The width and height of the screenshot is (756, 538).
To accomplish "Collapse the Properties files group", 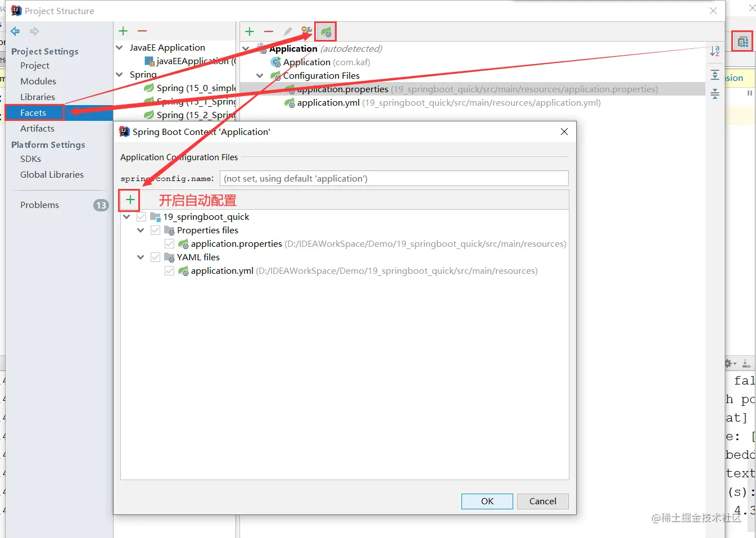I will coord(141,230).
